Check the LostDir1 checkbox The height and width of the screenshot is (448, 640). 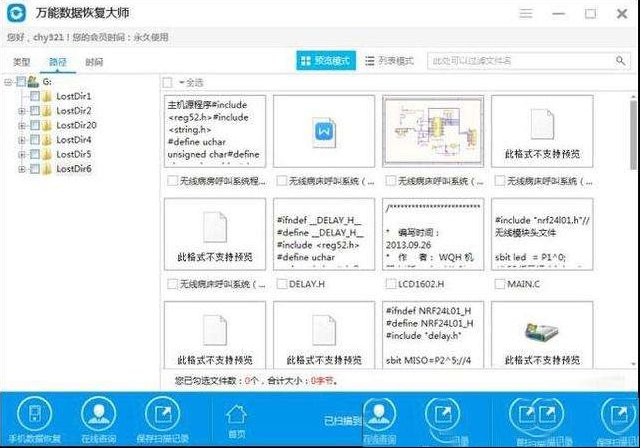[35, 96]
